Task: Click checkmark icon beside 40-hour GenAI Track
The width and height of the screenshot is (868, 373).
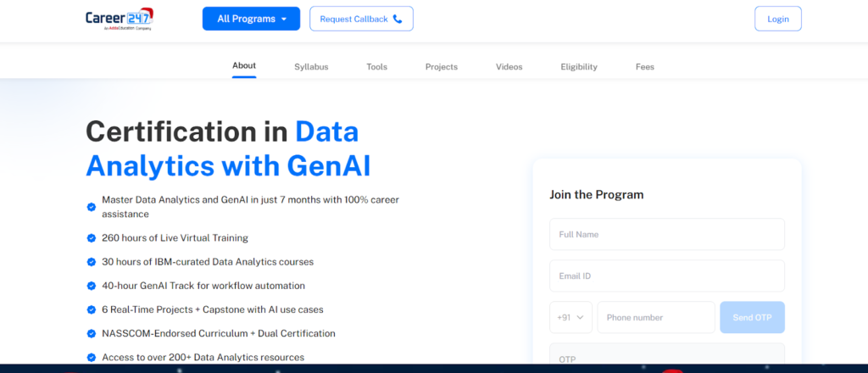Action: pyautogui.click(x=92, y=287)
